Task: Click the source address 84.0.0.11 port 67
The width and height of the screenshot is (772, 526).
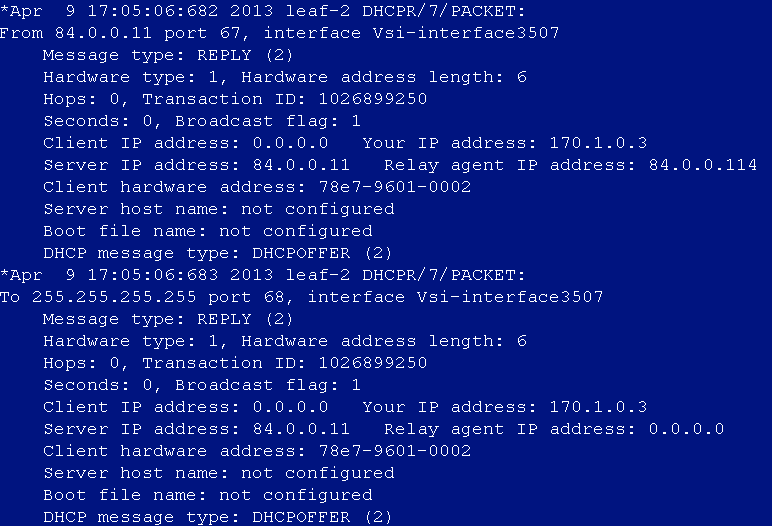Action: (x=147, y=33)
